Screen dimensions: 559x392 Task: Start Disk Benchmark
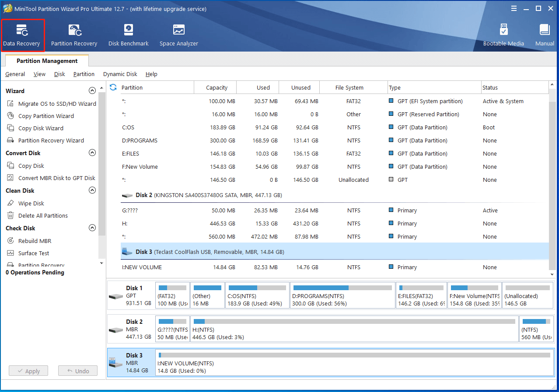pyautogui.click(x=128, y=35)
